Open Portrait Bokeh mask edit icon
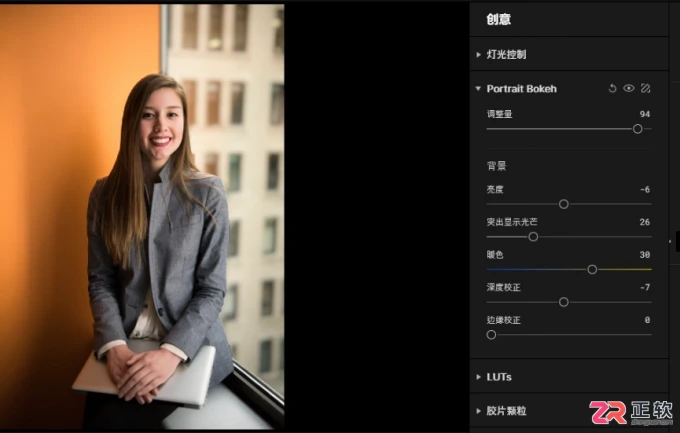Image resolution: width=680 pixels, height=433 pixels. click(x=645, y=89)
